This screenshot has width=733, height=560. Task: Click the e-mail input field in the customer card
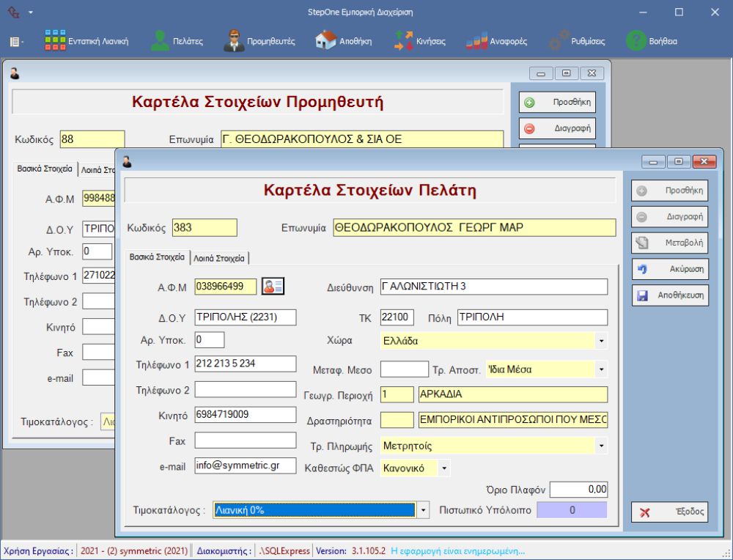pyautogui.click(x=244, y=466)
